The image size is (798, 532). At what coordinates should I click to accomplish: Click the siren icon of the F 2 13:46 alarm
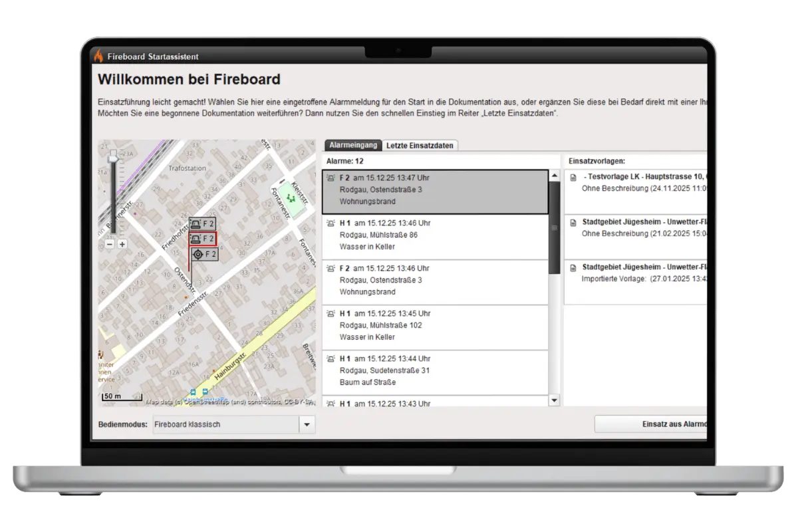click(331, 268)
